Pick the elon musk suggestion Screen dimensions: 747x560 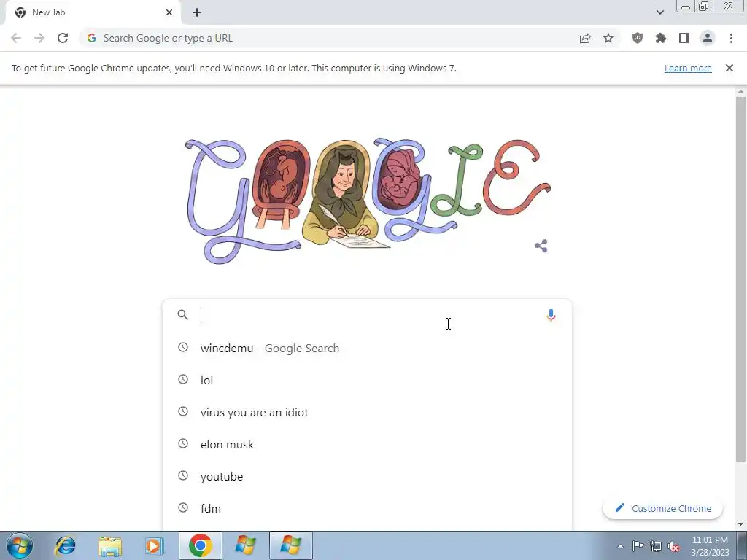tap(367, 444)
